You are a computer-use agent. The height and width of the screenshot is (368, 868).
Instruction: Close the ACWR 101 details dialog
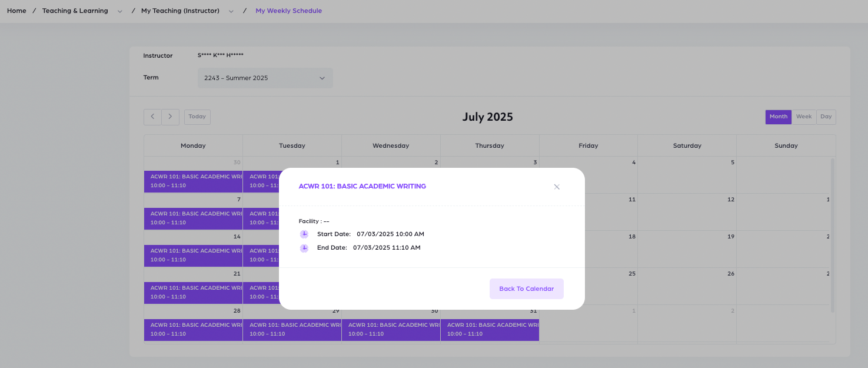[x=557, y=187]
